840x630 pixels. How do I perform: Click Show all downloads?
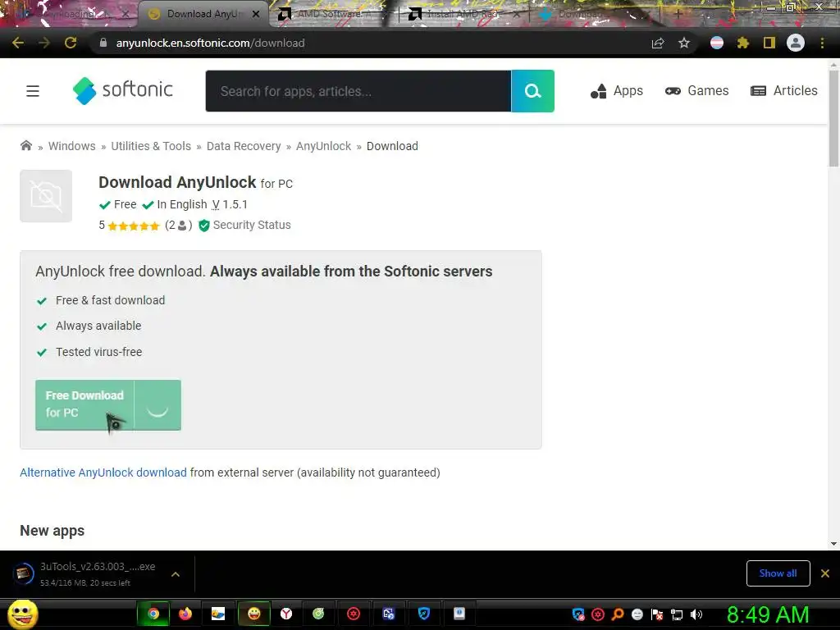778,573
